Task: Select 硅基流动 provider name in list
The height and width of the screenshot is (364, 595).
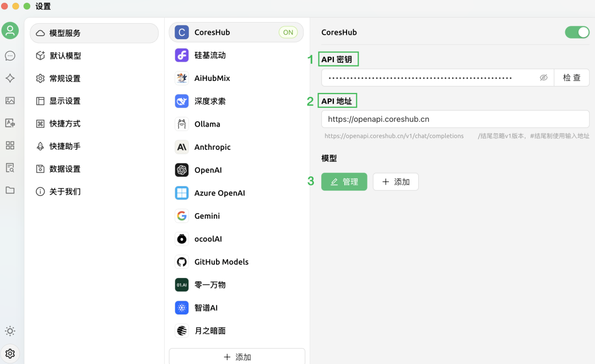Action: 210,56
